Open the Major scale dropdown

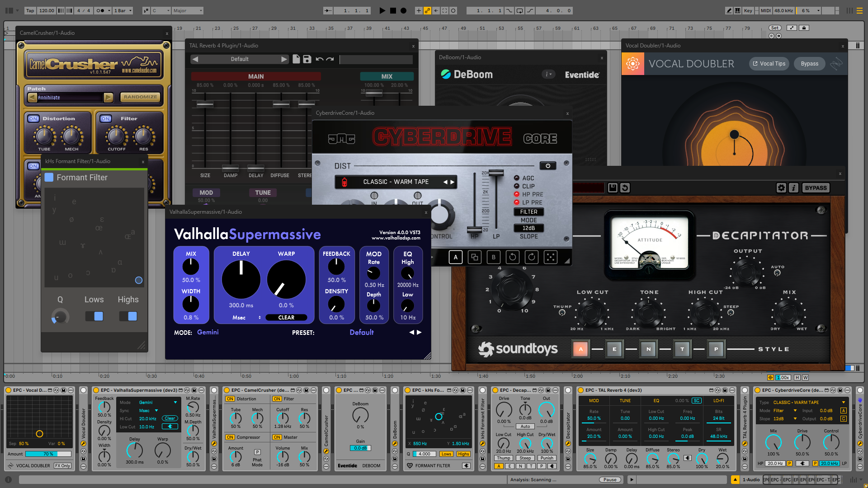tap(188, 10)
